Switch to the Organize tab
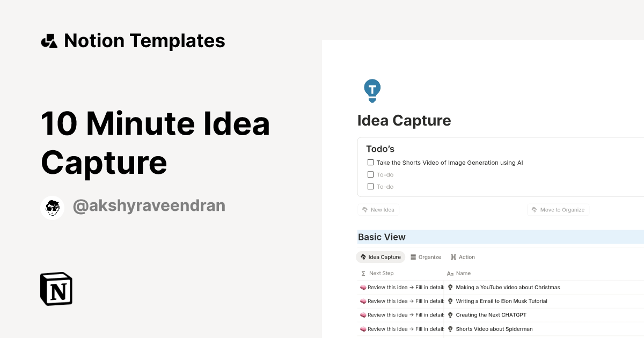 tap(426, 257)
